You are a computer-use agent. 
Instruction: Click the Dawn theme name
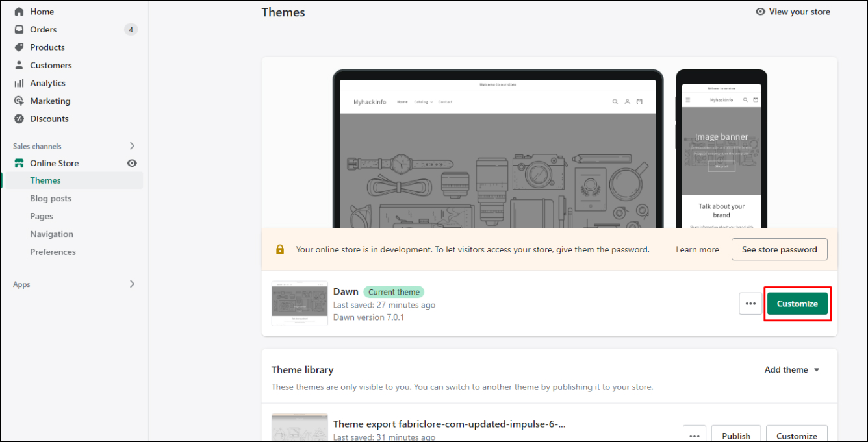click(346, 291)
